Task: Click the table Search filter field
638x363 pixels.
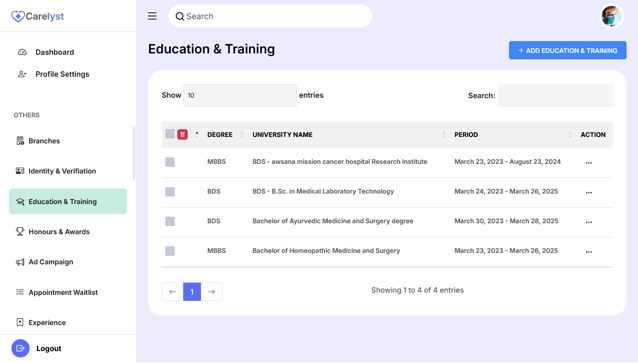Action: (556, 95)
